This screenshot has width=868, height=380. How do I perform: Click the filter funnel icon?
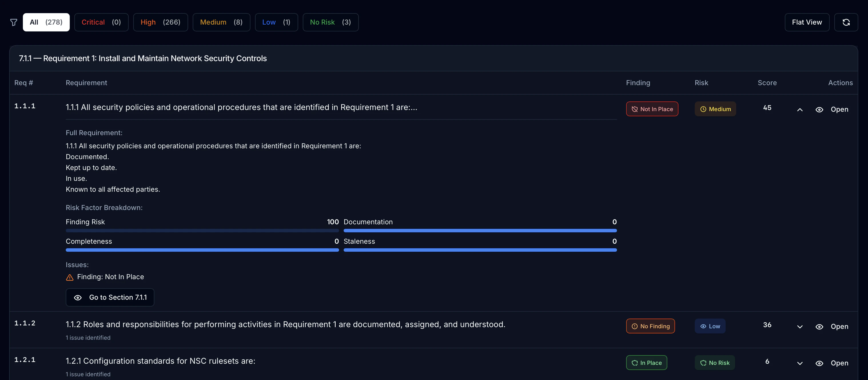[14, 22]
